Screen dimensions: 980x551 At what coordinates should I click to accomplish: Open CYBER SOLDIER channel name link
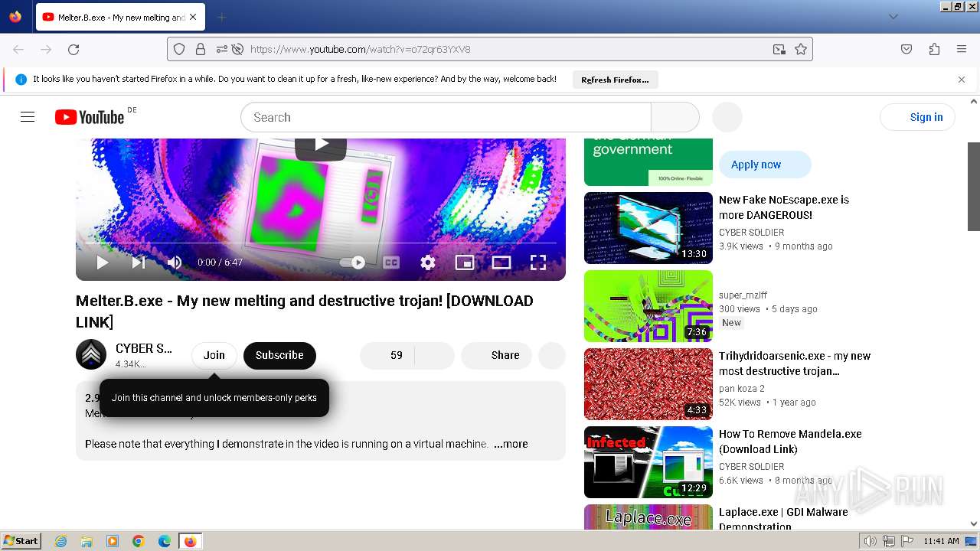tap(144, 348)
